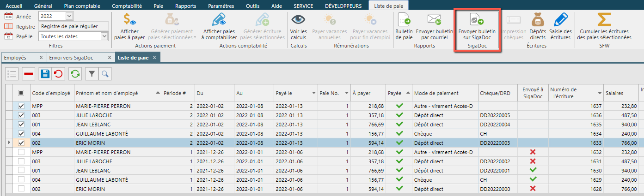Click the Période # column header

178,93
